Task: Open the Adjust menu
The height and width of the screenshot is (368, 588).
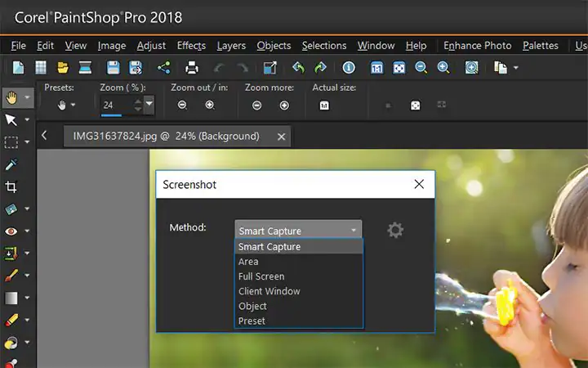Action: coord(151,46)
